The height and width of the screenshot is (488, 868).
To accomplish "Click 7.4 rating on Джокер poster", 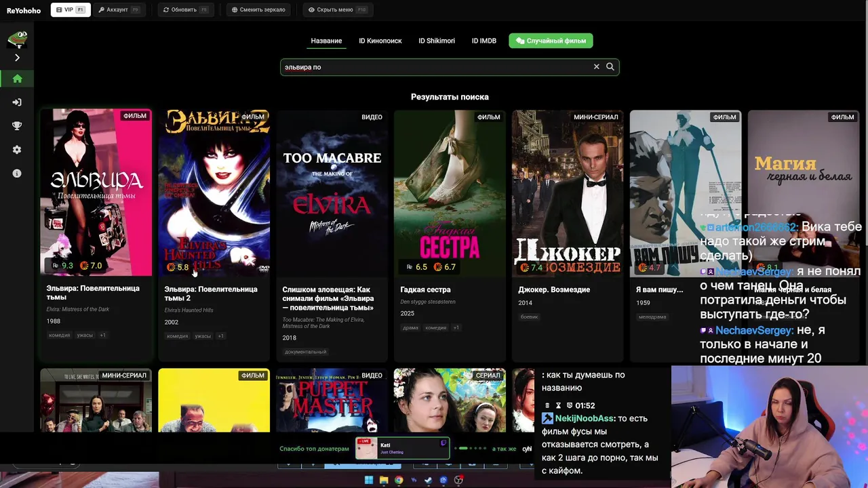I will (532, 267).
